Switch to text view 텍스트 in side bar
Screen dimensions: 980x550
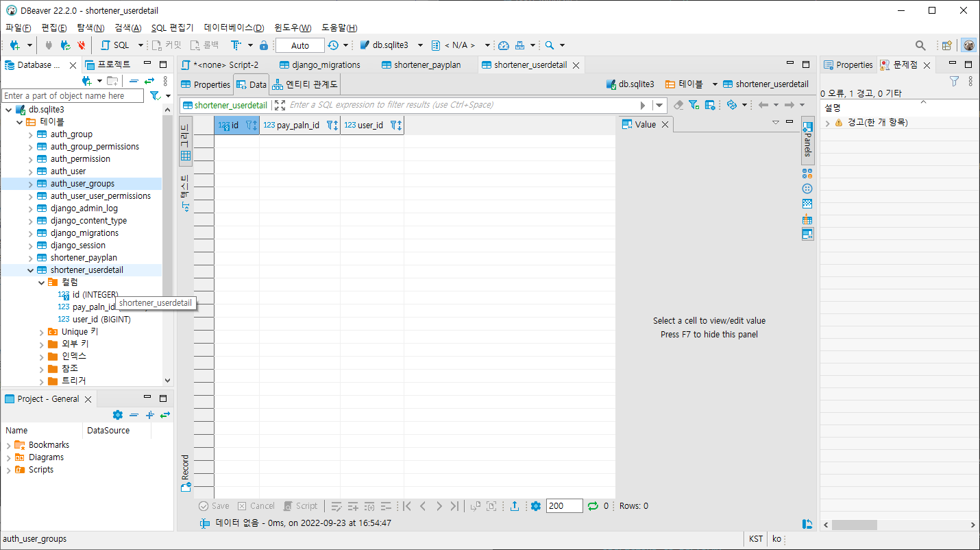[185, 194]
